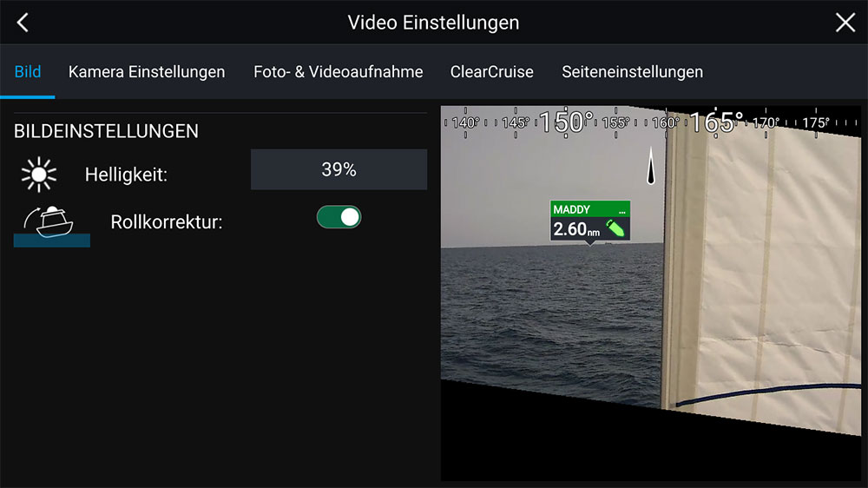
Task: Click the sun brightness icon
Action: pyautogui.click(x=39, y=175)
